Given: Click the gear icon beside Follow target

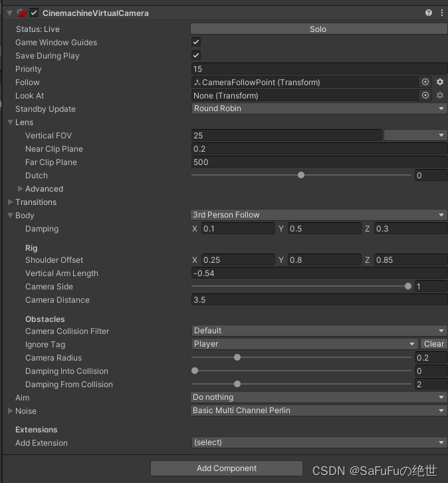Looking at the screenshot, I should coord(440,82).
